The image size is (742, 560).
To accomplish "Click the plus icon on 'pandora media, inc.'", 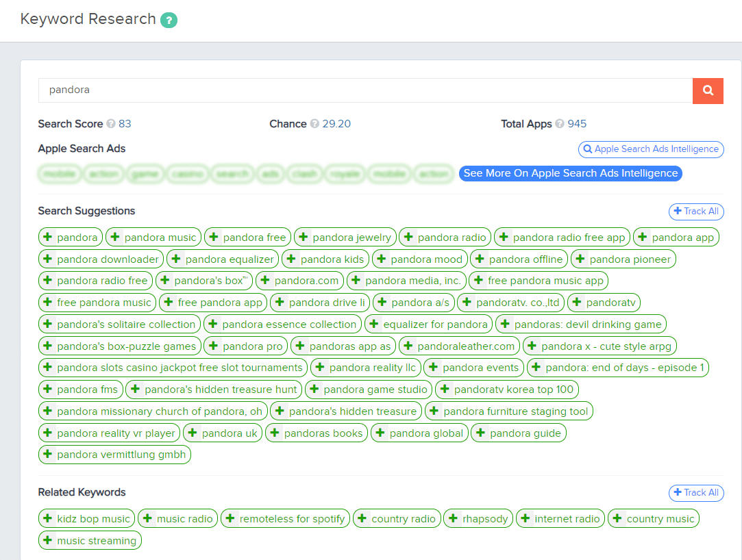I will pos(356,280).
